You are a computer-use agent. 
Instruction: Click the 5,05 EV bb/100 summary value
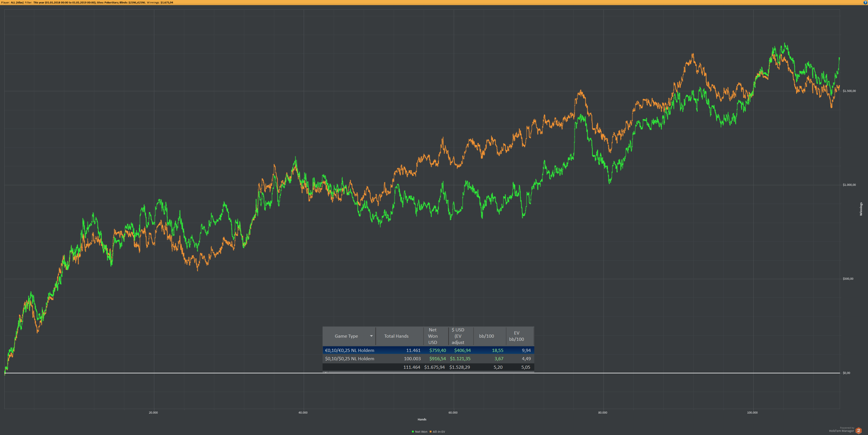526,367
